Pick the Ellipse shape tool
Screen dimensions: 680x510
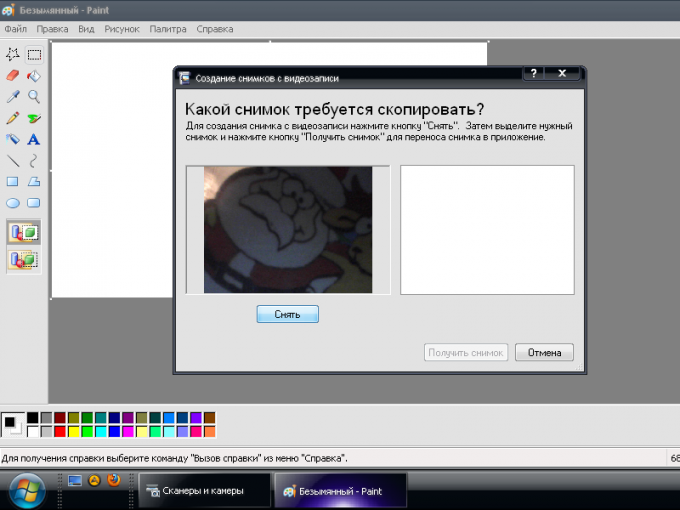click(x=13, y=203)
